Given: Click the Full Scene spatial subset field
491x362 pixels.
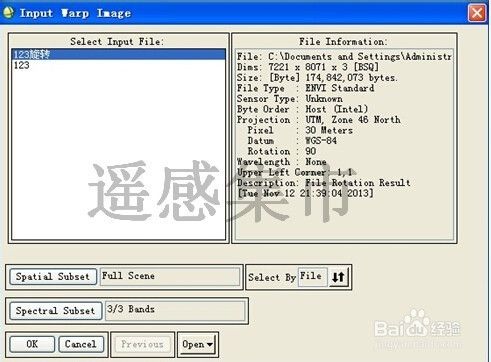Looking at the screenshot, I should pos(170,276).
